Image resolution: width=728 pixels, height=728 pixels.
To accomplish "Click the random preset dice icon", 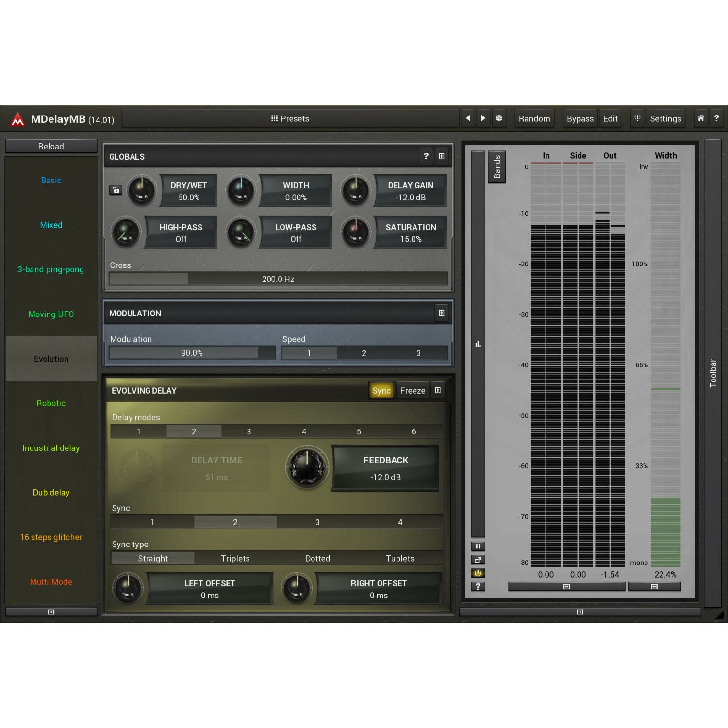I will click(499, 118).
